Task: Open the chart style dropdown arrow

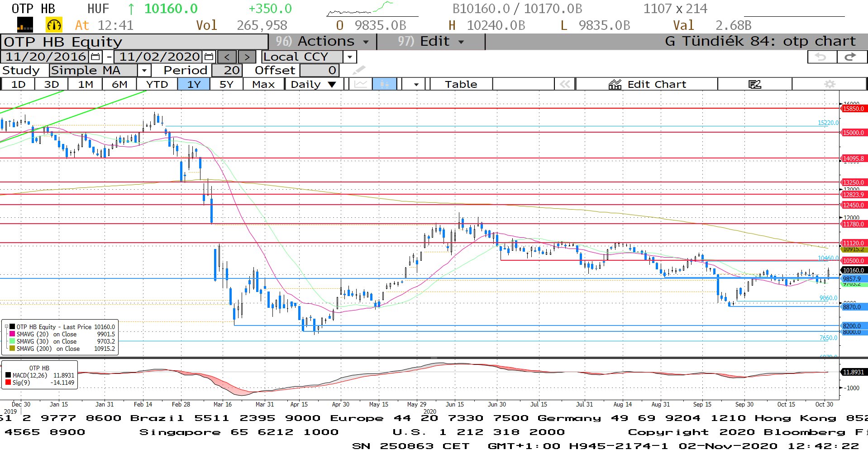Action: [x=416, y=84]
